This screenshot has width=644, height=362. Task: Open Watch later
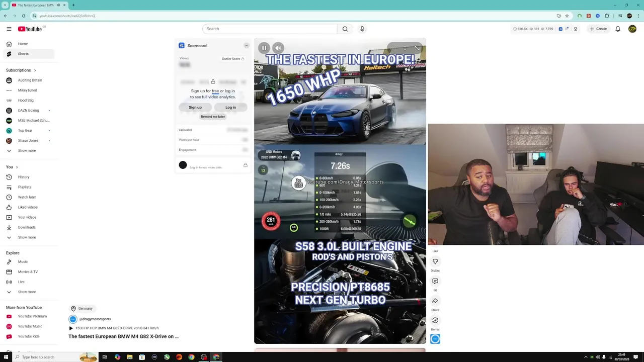(x=28, y=197)
